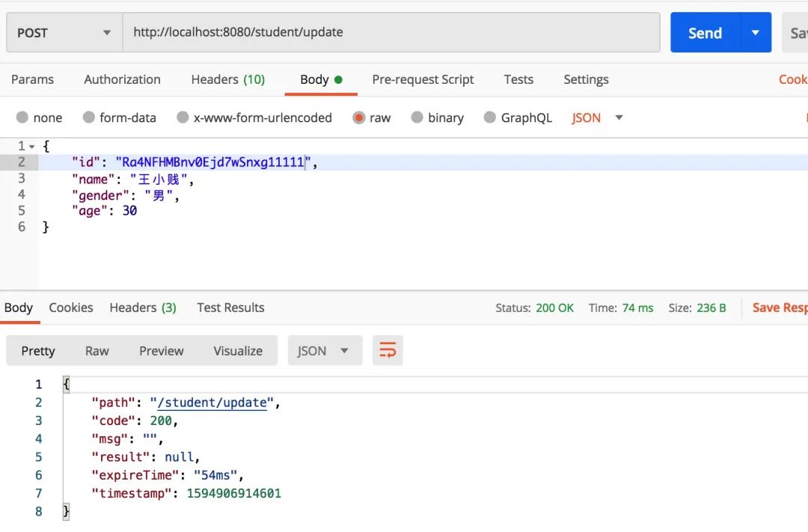Expand the Send button arrow options
This screenshot has width=808, height=532.
point(756,33)
